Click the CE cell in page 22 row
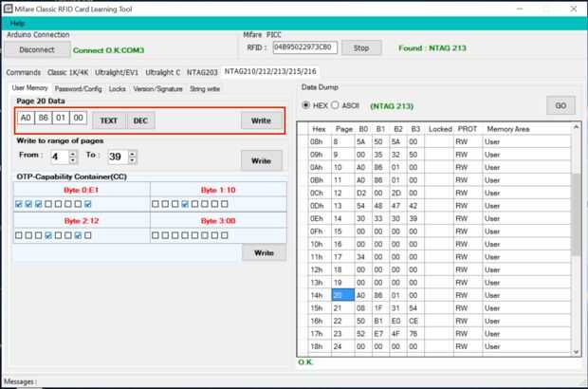The width and height of the screenshot is (588, 389). pos(415,321)
